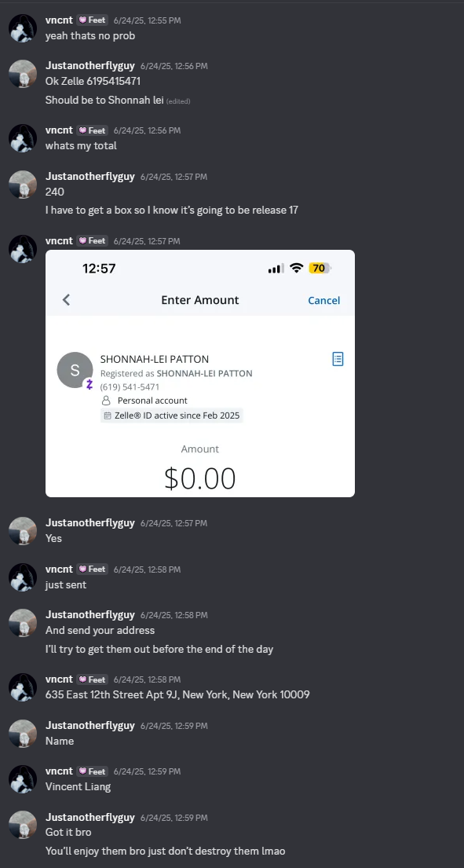The height and width of the screenshot is (868, 464).
Task: Click the 12:58 PM timestamp on the address message
Action: coord(147,679)
